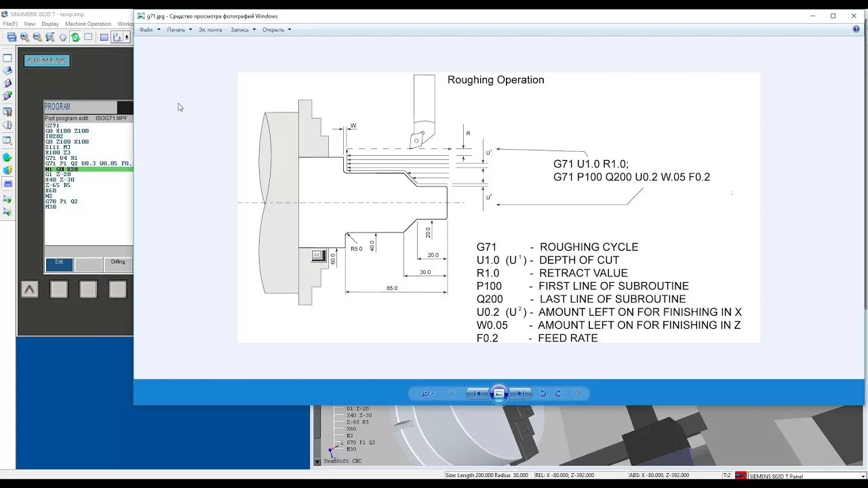
Task: Click the first blank panel key next to the caret key
Action: [x=59, y=289]
